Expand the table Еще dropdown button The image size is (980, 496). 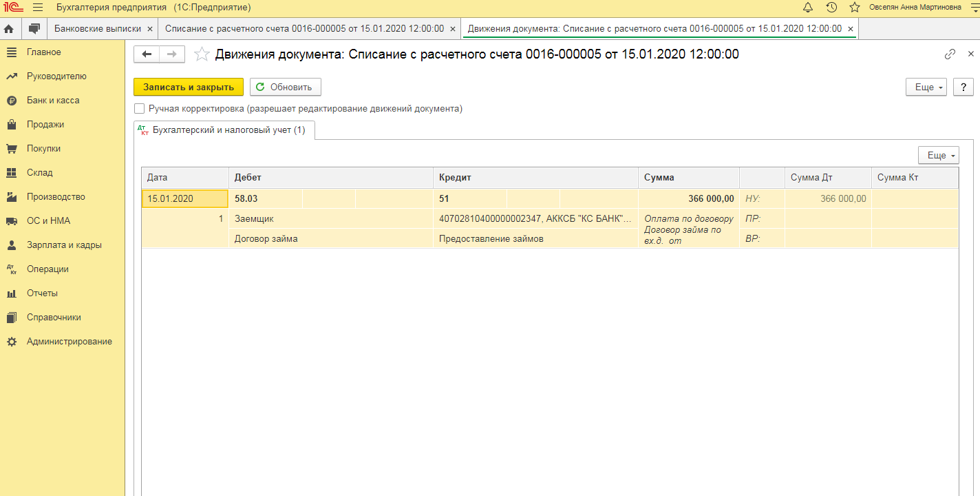[939, 156]
